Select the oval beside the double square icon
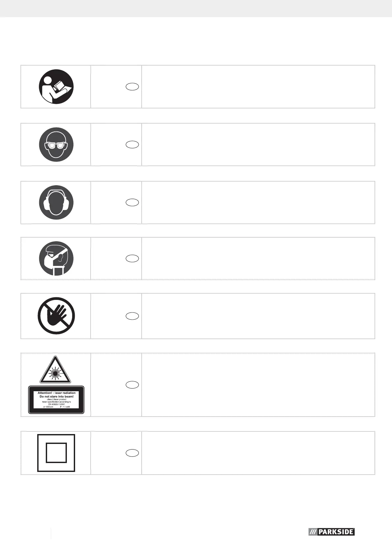 [132, 453]
